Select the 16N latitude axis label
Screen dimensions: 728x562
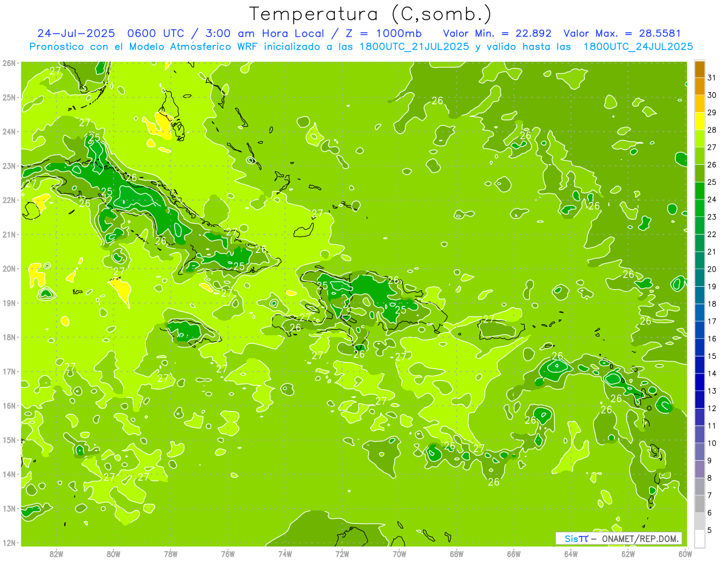8,406
